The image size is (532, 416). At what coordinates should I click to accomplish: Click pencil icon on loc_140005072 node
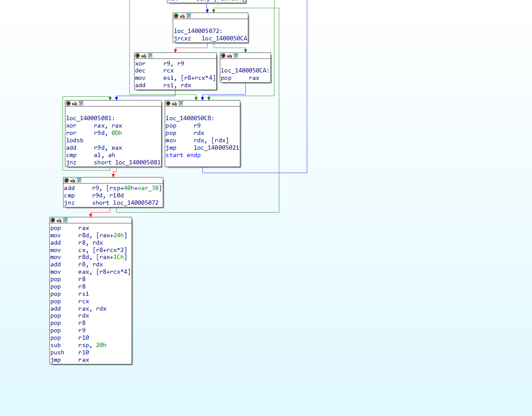click(x=182, y=16)
